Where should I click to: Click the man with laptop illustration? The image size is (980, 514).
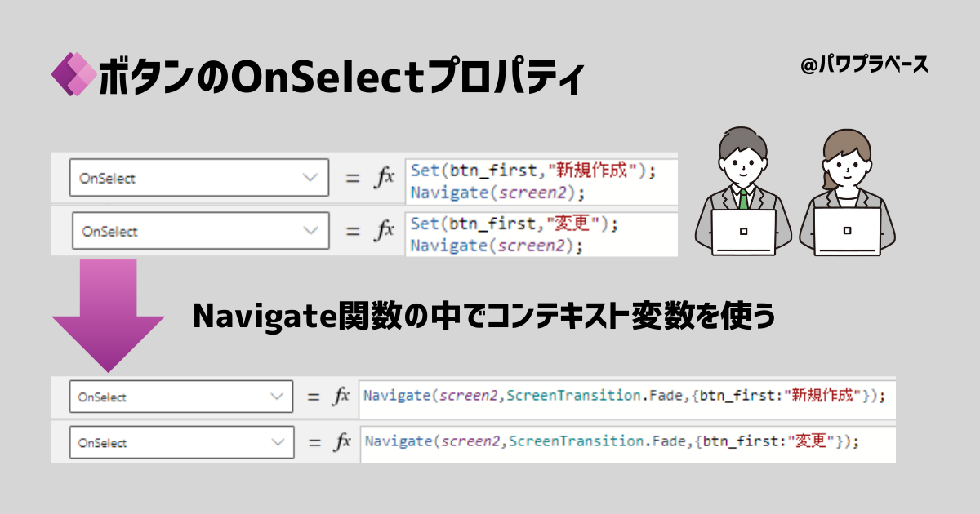[743, 188]
